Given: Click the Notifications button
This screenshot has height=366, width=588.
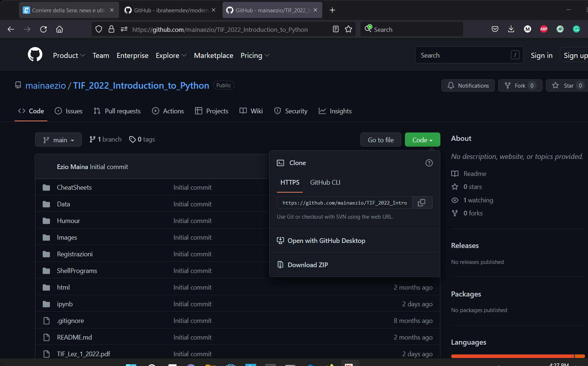Looking at the screenshot, I should (x=468, y=85).
